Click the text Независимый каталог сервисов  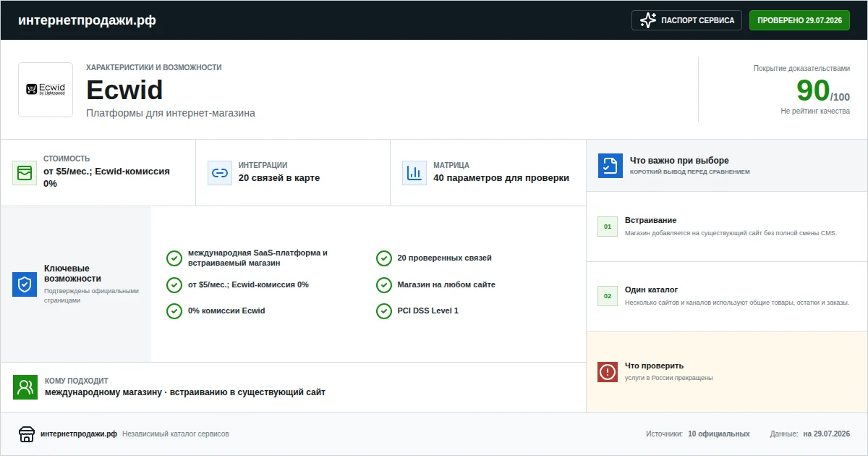(176, 434)
